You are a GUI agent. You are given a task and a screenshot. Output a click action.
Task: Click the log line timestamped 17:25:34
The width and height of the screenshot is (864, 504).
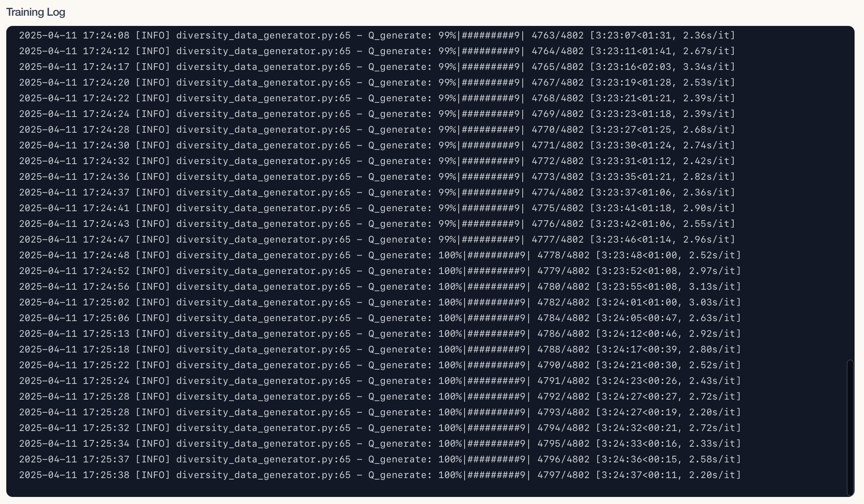(380, 444)
